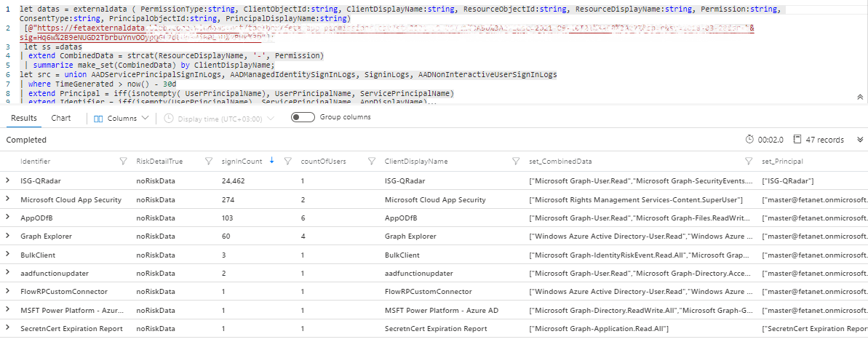
Task: Filter the ClientDisplayName column
Action: [516, 162]
